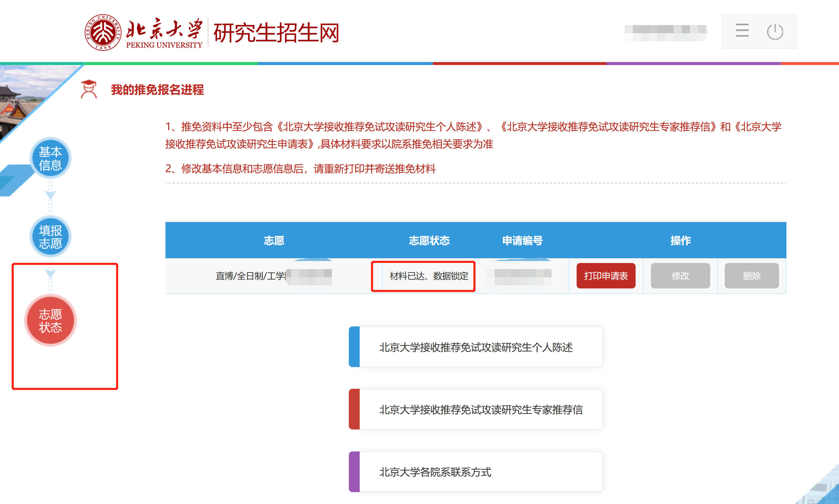
Task: Select the red 志愿状态 step circle
Action: point(50,320)
